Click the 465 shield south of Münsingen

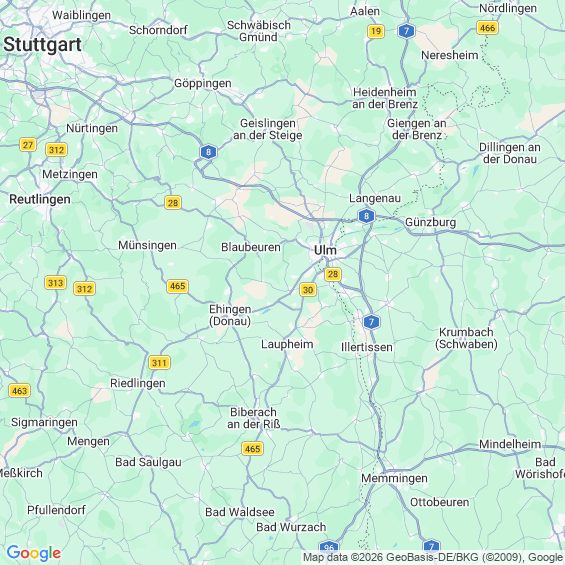click(177, 286)
